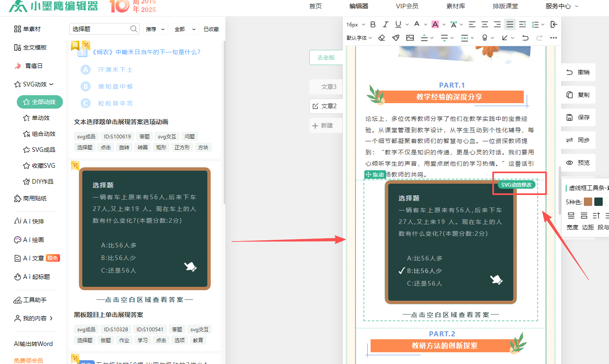Image resolution: width=609 pixels, height=364 pixels.
Task: Click the 保存 save button
Action: [x=578, y=117]
